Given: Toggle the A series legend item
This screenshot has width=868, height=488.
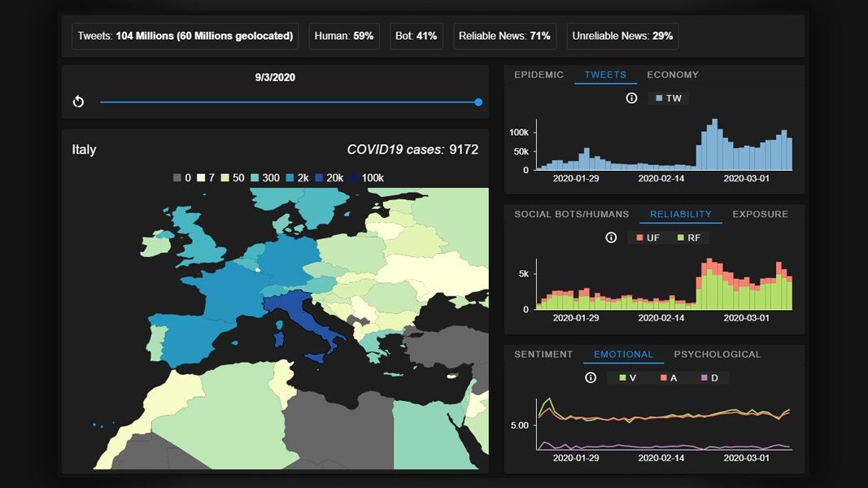Looking at the screenshot, I should click(x=668, y=377).
